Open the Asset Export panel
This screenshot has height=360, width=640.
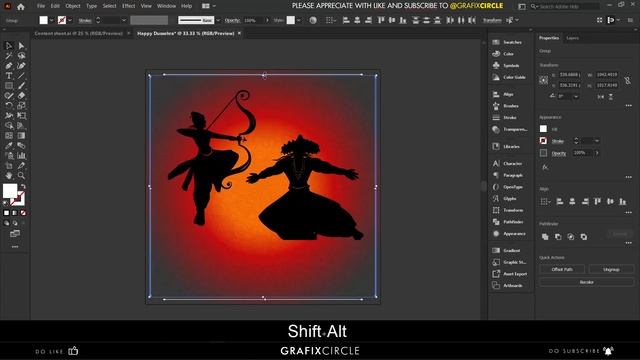click(x=510, y=274)
